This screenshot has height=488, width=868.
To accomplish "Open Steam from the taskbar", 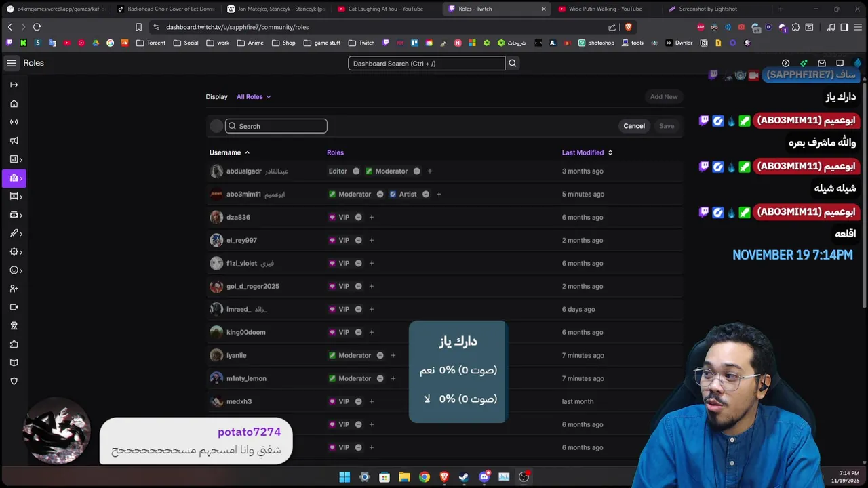I will click(464, 477).
